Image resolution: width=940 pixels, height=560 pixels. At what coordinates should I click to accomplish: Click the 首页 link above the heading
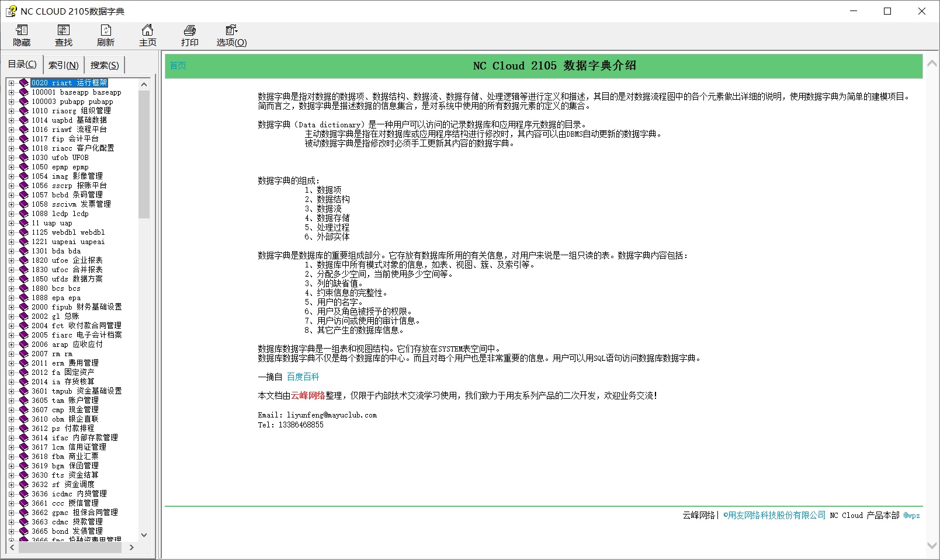pyautogui.click(x=178, y=65)
